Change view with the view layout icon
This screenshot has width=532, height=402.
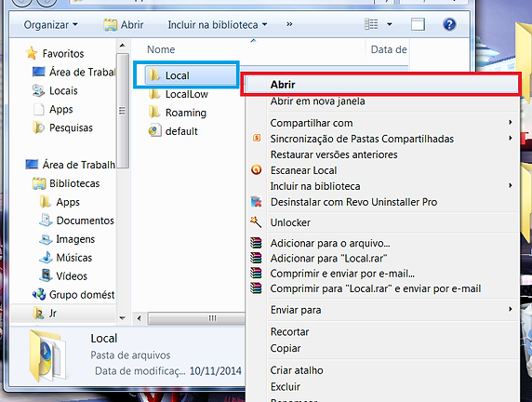pyautogui.click(x=371, y=24)
